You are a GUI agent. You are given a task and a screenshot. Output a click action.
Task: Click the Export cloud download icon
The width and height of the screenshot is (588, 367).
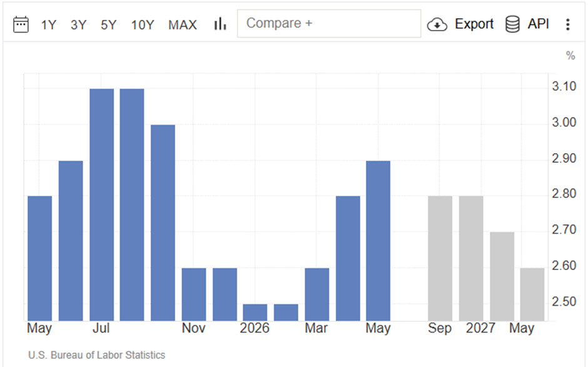tap(437, 24)
